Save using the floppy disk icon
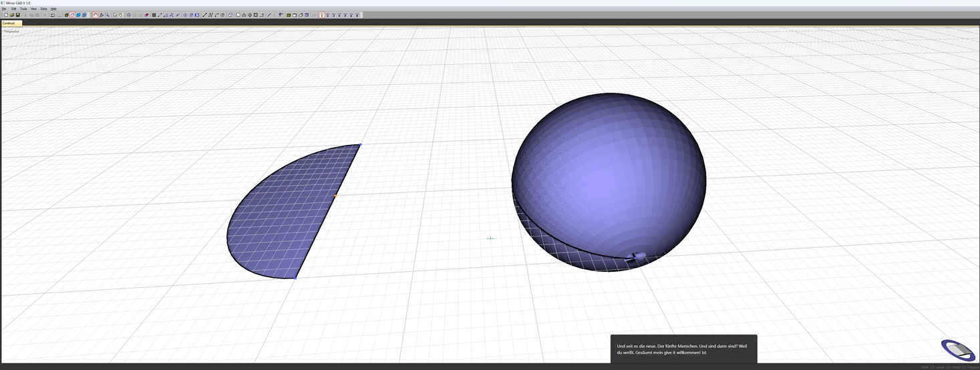This screenshot has width=980, height=370. (x=18, y=15)
